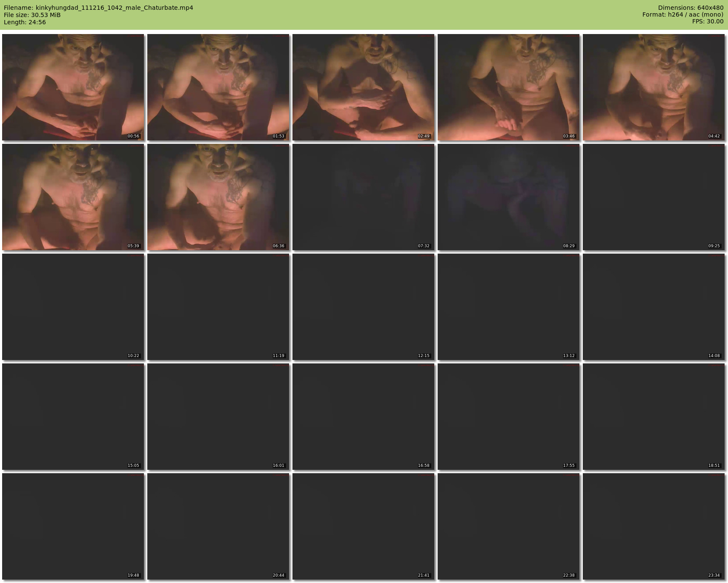
Task: Open the frame with timestamp 01:53
Action: [x=218, y=87]
